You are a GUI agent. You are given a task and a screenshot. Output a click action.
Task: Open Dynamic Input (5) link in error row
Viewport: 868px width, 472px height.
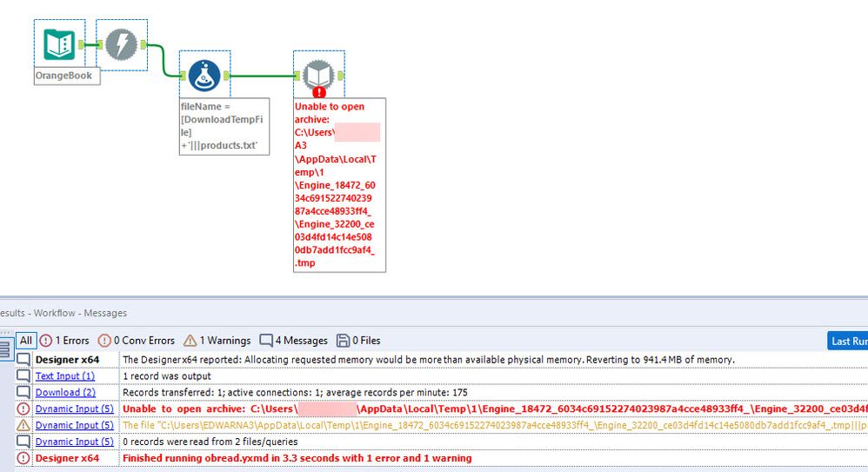74,409
